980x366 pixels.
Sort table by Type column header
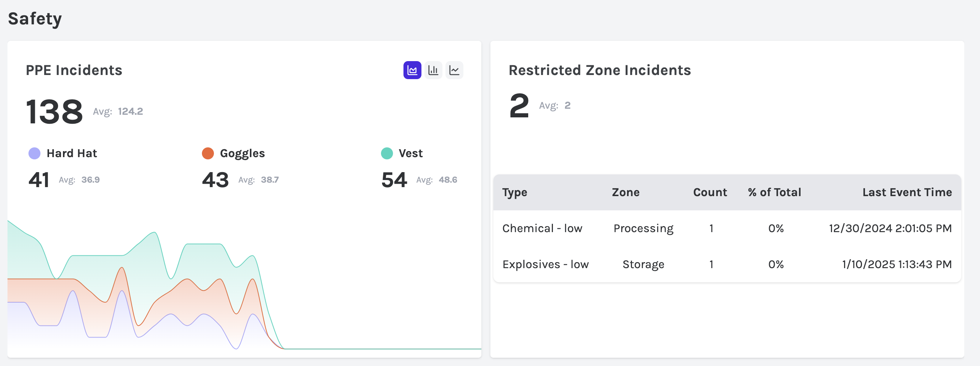click(514, 192)
